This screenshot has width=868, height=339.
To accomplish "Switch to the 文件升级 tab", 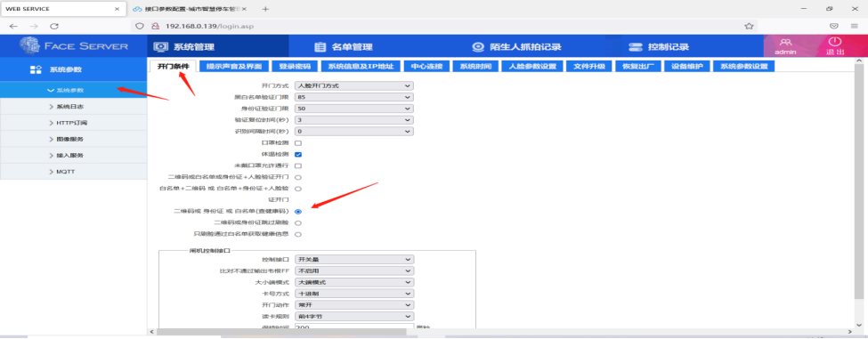I will tap(589, 67).
